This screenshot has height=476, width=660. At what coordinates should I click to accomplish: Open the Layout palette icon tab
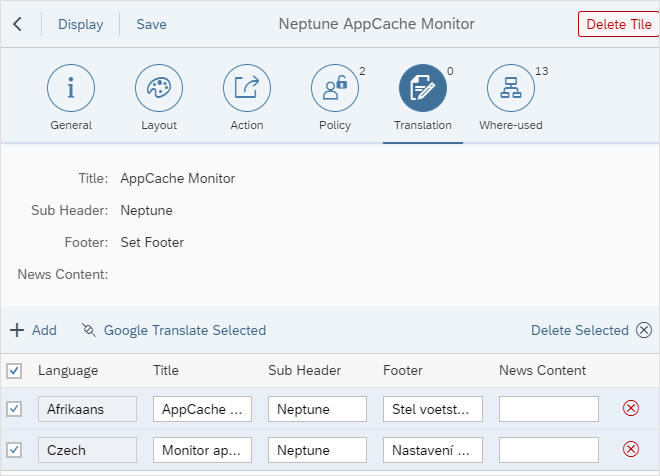click(159, 88)
